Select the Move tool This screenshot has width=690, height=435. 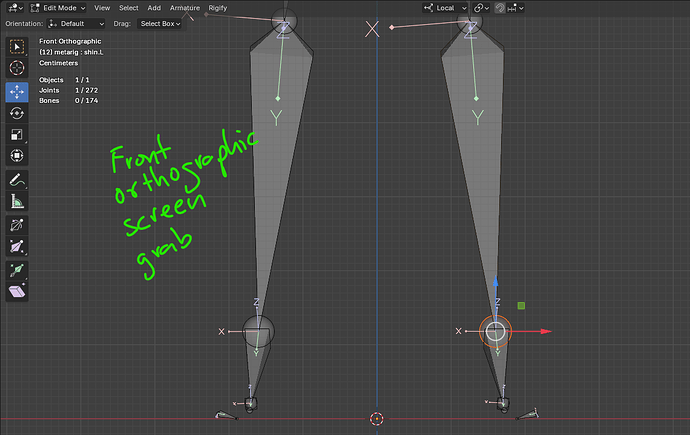[x=17, y=92]
